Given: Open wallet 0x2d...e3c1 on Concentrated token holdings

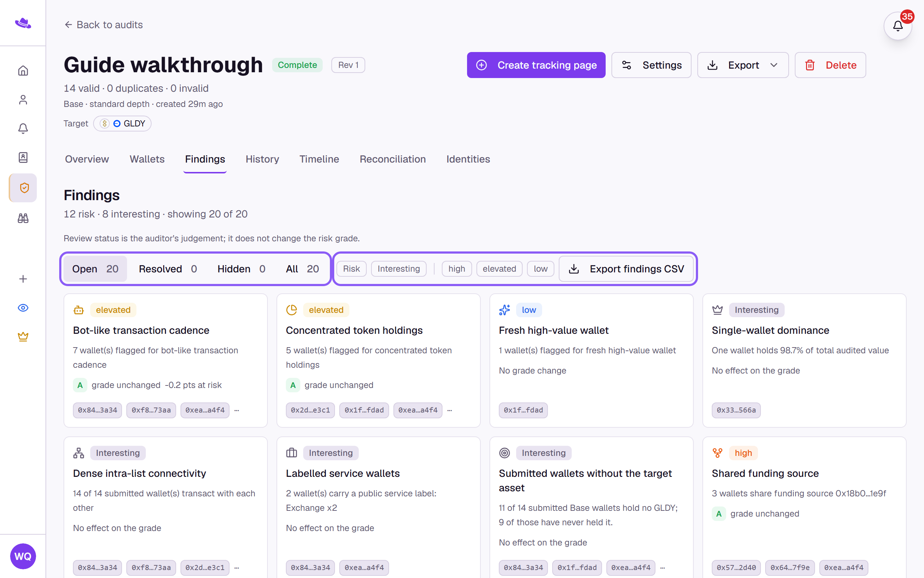Looking at the screenshot, I should 310,410.
